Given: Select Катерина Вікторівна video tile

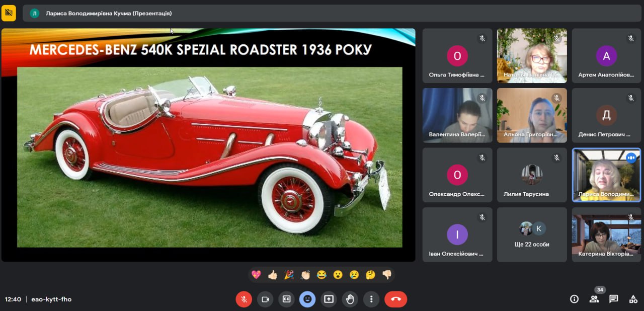Looking at the screenshot, I should click(606, 235).
